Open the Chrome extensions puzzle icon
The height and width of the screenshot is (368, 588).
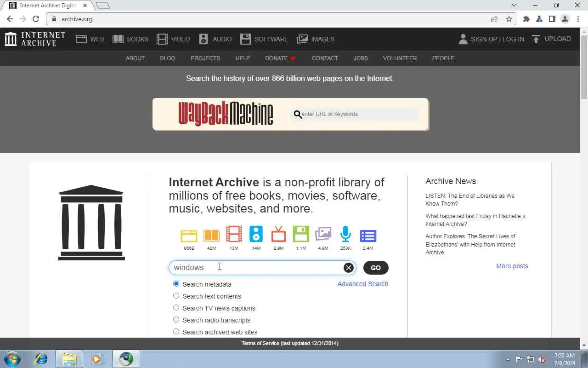pos(526,19)
